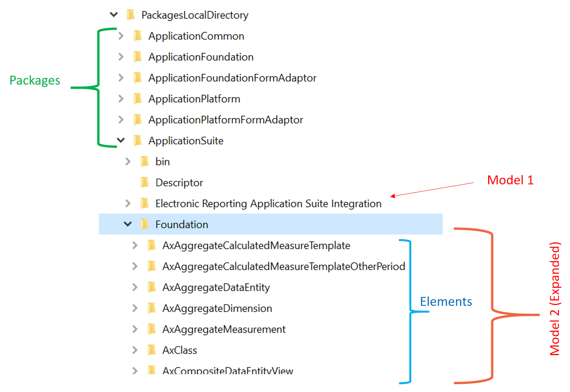570x392 pixels.
Task: Click the PackagesLocalDirectory folder icon
Action: click(130, 15)
